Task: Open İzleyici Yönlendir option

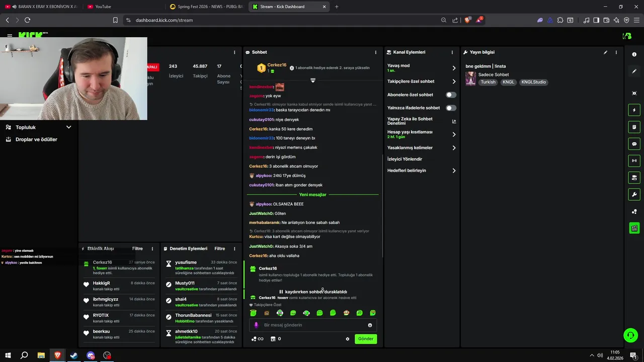Action: point(405,159)
